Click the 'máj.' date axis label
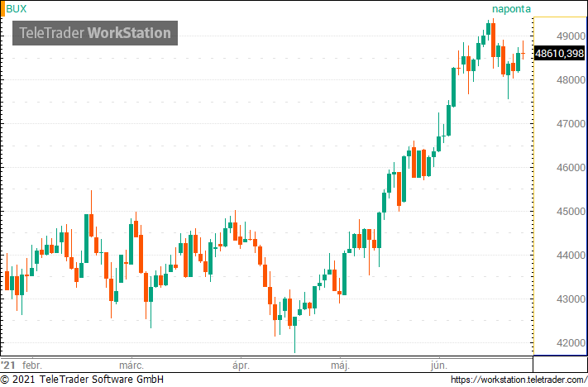The image size is (588, 387). coord(340,365)
